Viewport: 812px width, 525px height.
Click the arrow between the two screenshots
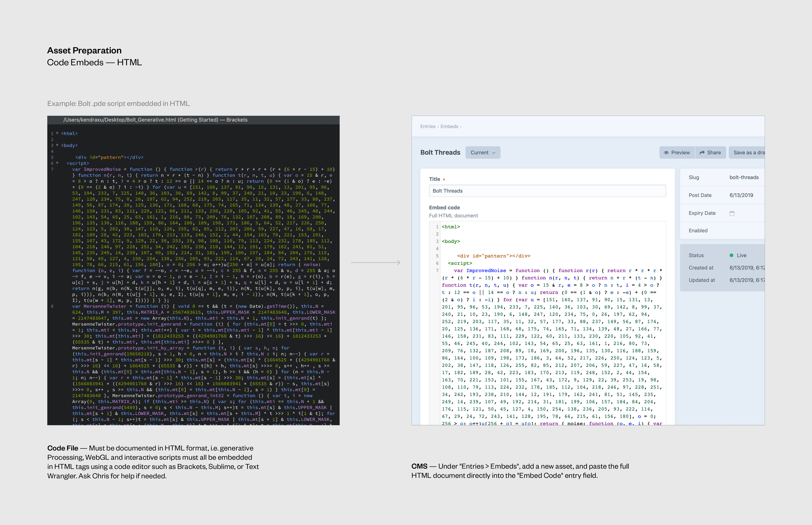[x=375, y=262]
